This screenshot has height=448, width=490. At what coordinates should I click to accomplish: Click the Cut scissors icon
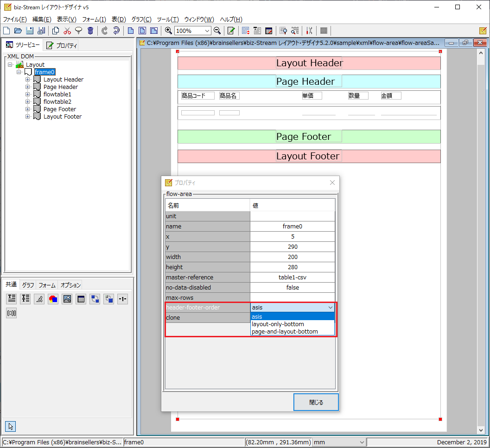[x=67, y=31]
